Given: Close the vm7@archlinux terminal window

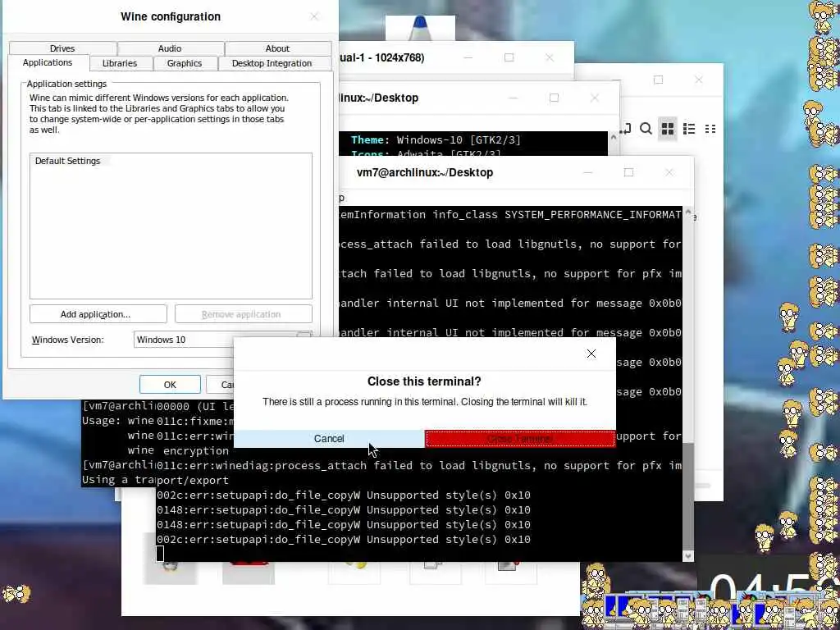Looking at the screenshot, I should (669, 172).
